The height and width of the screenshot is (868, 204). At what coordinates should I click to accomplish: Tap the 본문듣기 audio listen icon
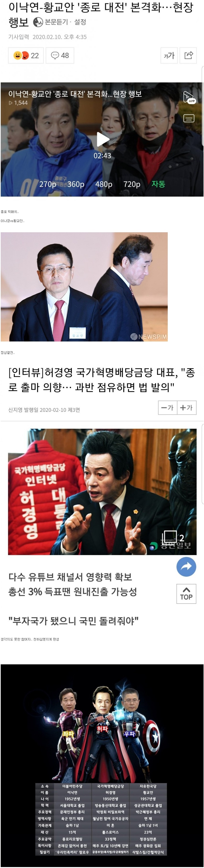[38, 22]
